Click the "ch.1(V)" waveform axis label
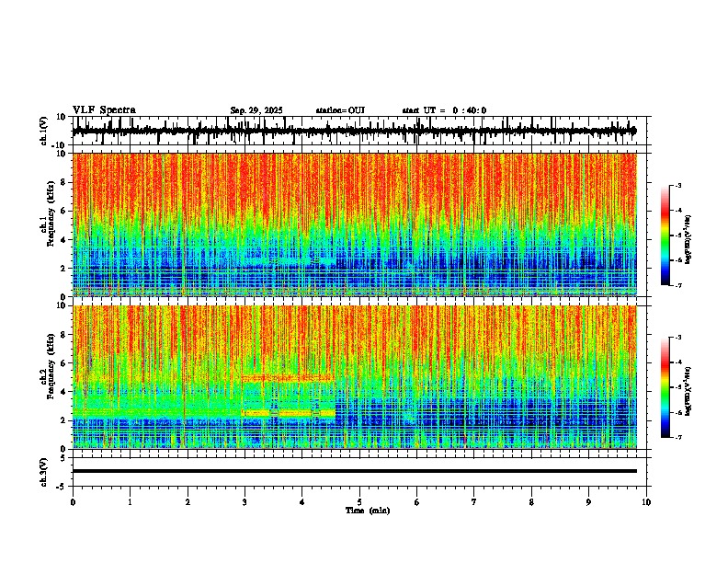 (43, 131)
